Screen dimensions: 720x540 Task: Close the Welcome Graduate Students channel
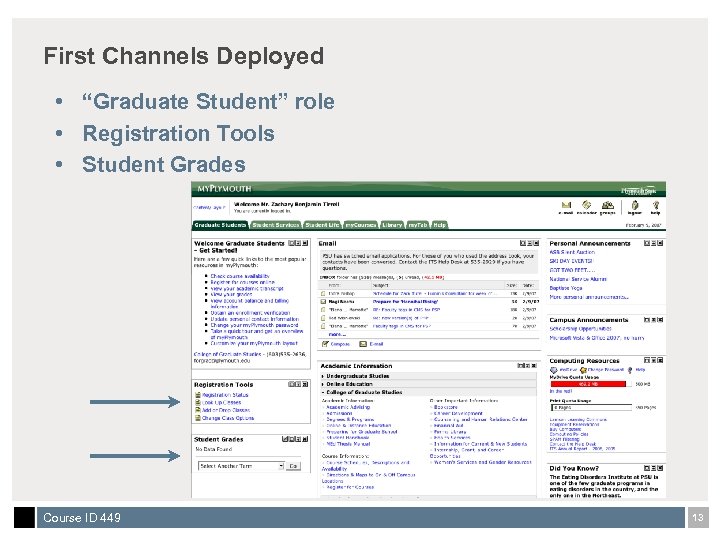(305, 243)
